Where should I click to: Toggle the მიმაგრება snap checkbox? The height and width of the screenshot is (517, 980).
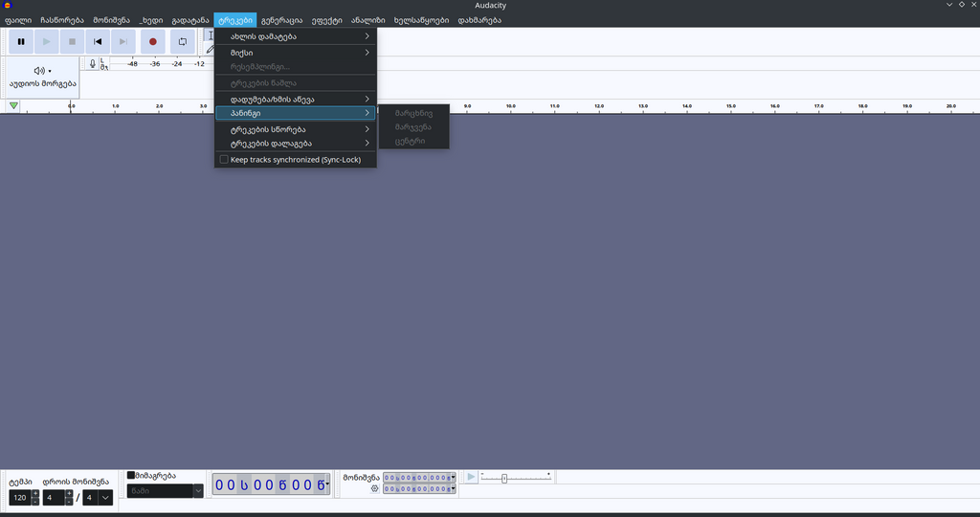coord(130,475)
